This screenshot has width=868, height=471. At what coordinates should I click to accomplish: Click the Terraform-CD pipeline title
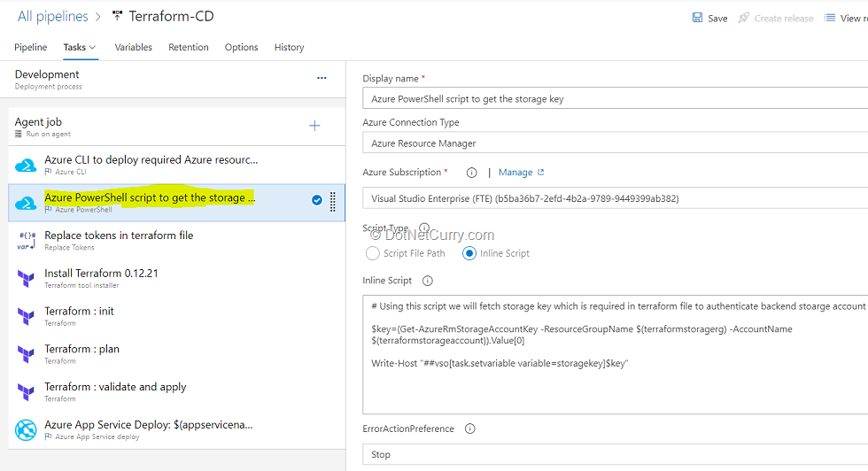pos(171,17)
